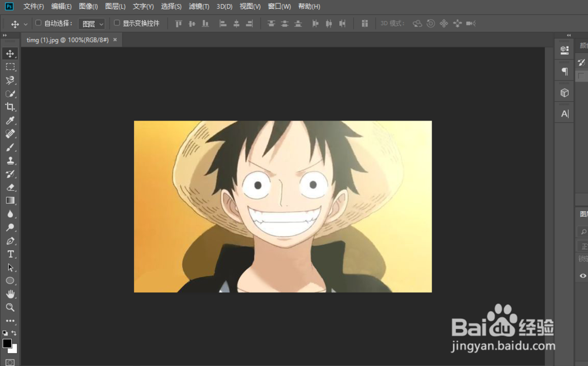
Task: Click Distribute bottom edges icon
Action: point(298,24)
